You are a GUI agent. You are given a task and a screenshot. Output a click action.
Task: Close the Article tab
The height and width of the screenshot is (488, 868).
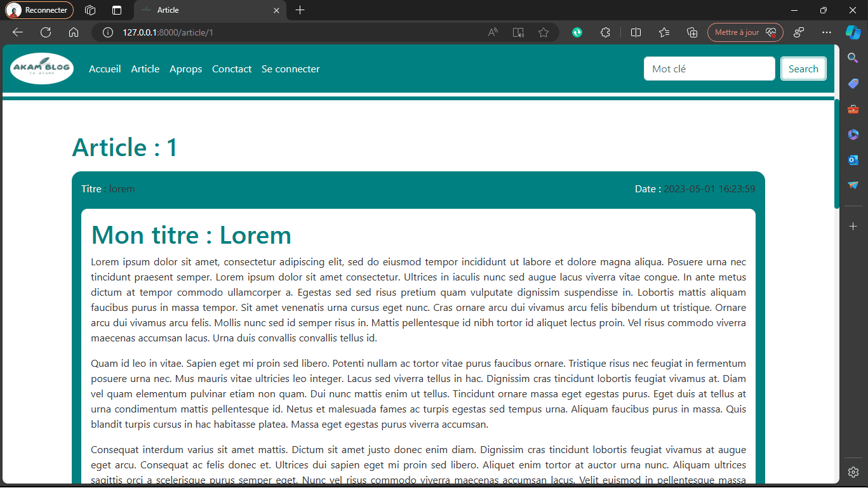276,10
